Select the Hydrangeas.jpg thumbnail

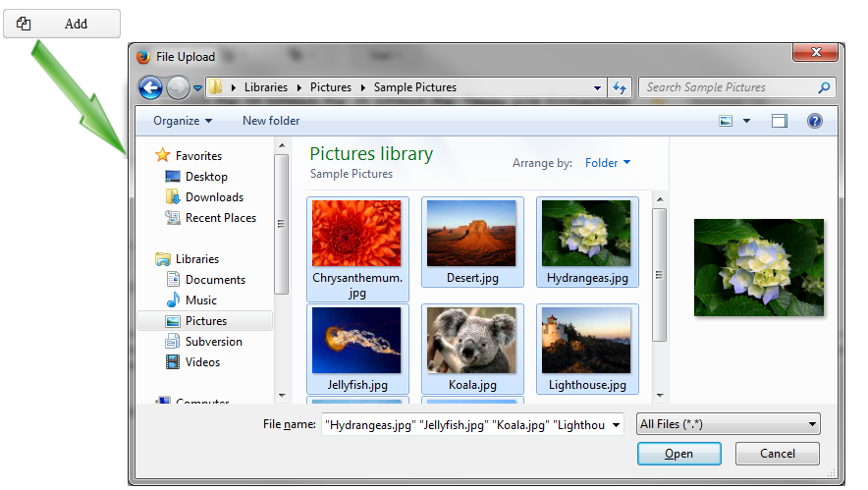click(587, 242)
